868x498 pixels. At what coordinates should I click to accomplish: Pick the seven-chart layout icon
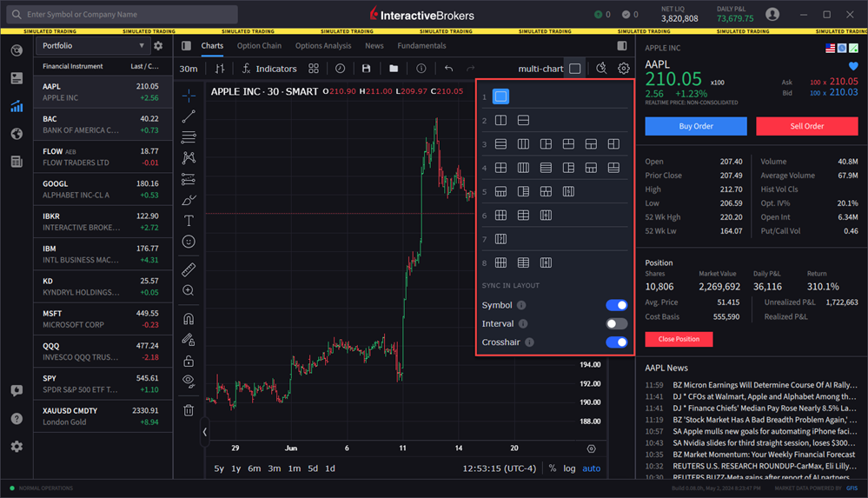point(500,239)
